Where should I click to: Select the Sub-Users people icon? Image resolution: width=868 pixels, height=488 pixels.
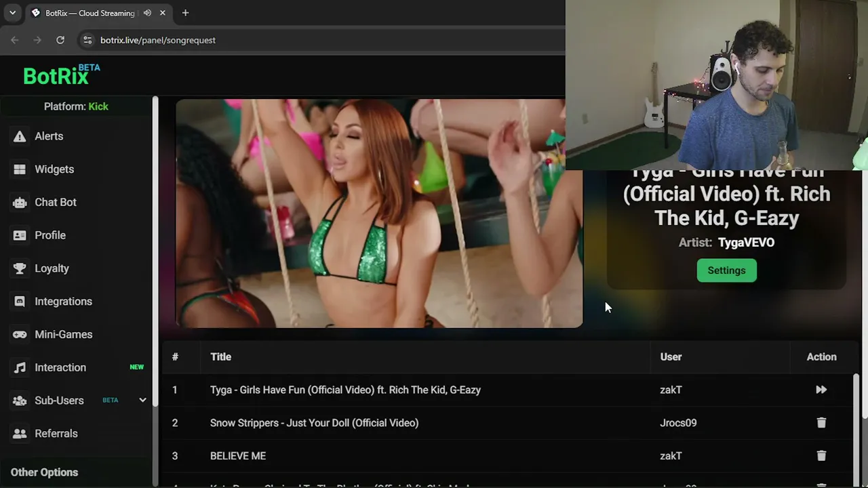20,401
